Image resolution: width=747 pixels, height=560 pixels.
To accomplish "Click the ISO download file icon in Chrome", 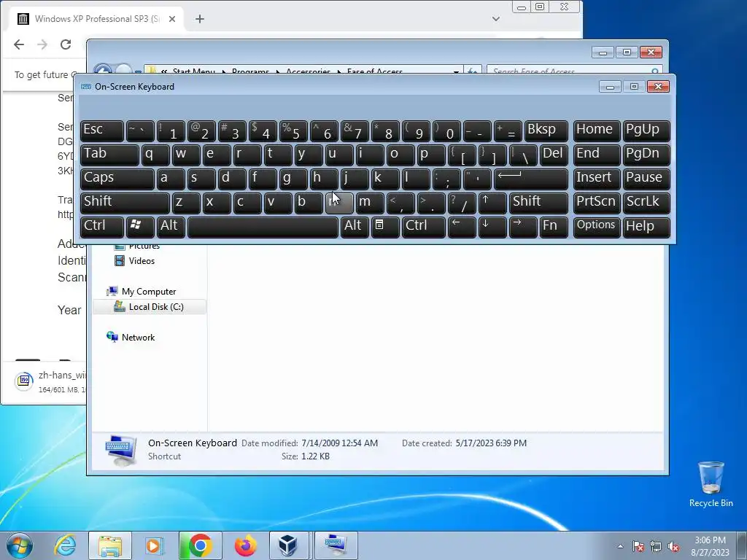I will click(x=24, y=381).
